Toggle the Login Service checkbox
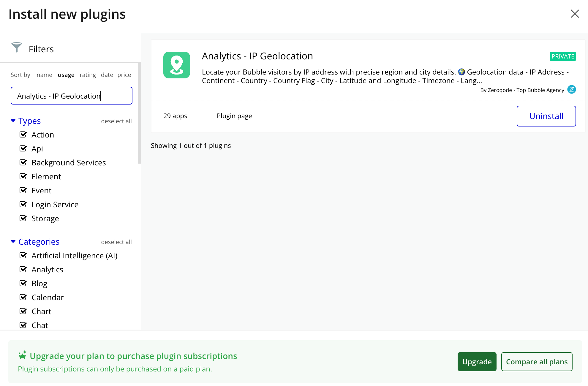The width and height of the screenshot is (588, 386). 23,204
